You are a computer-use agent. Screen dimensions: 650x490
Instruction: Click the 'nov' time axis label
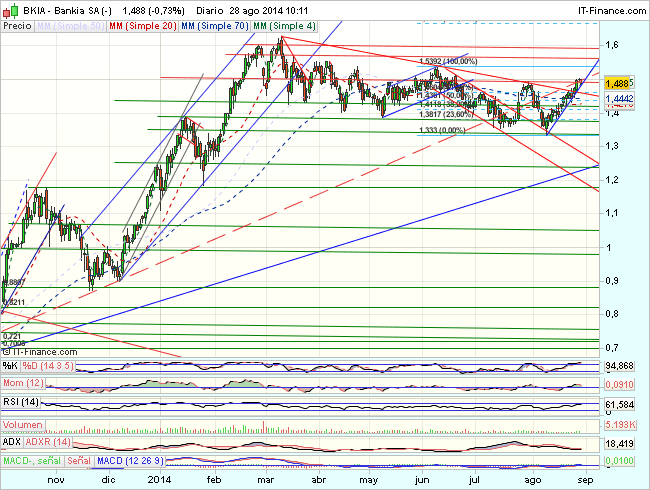[x=56, y=480]
